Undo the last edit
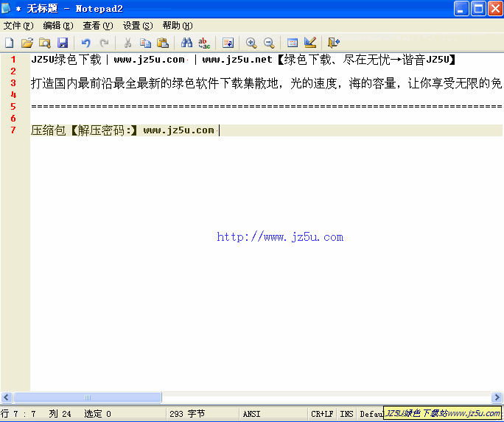 [85, 43]
